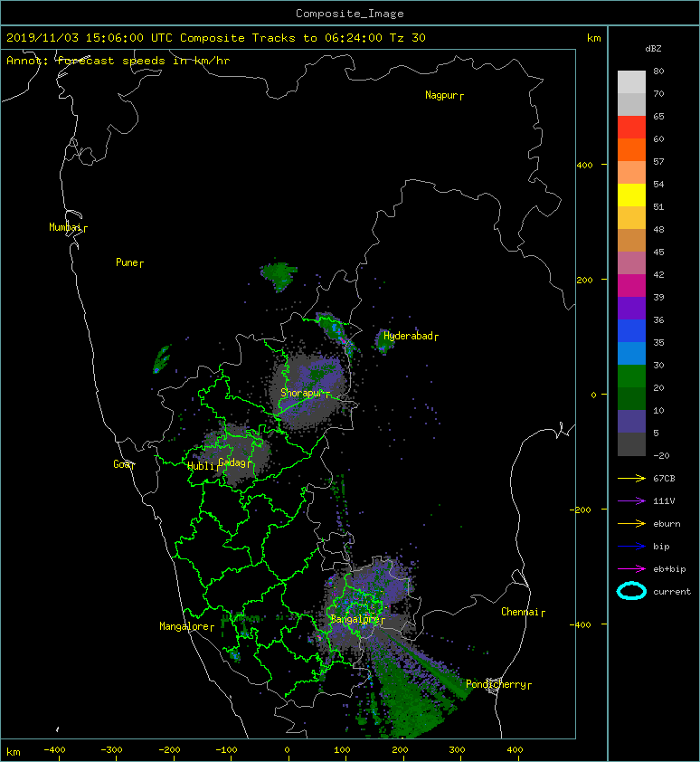Click the Mangalore city label
The height and width of the screenshot is (762, 700).
click(186, 626)
